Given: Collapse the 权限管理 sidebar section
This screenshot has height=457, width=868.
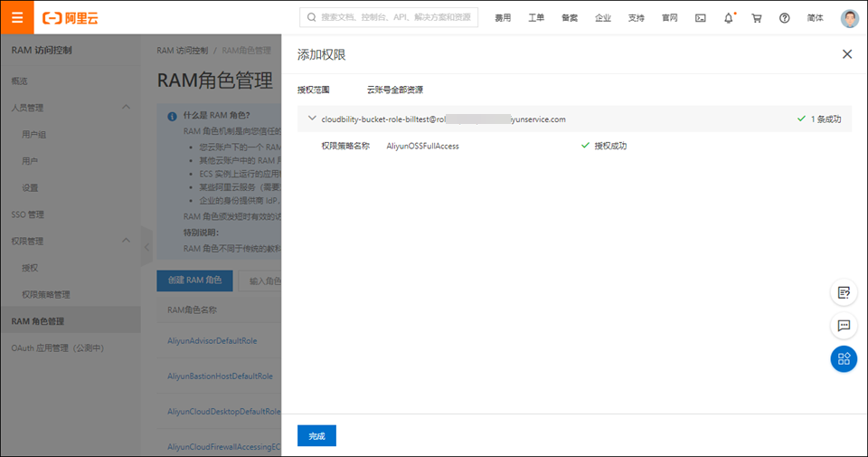Looking at the screenshot, I should [x=126, y=241].
